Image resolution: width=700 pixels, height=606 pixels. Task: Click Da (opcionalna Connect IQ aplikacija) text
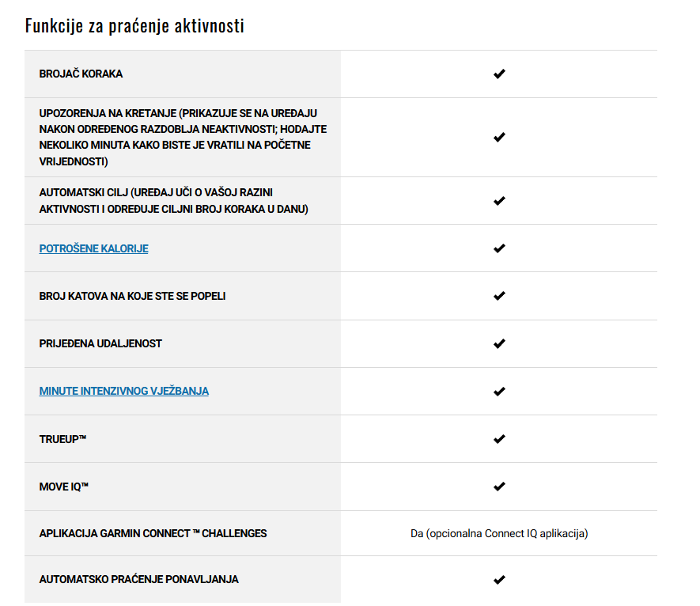pyautogui.click(x=499, y=533)
